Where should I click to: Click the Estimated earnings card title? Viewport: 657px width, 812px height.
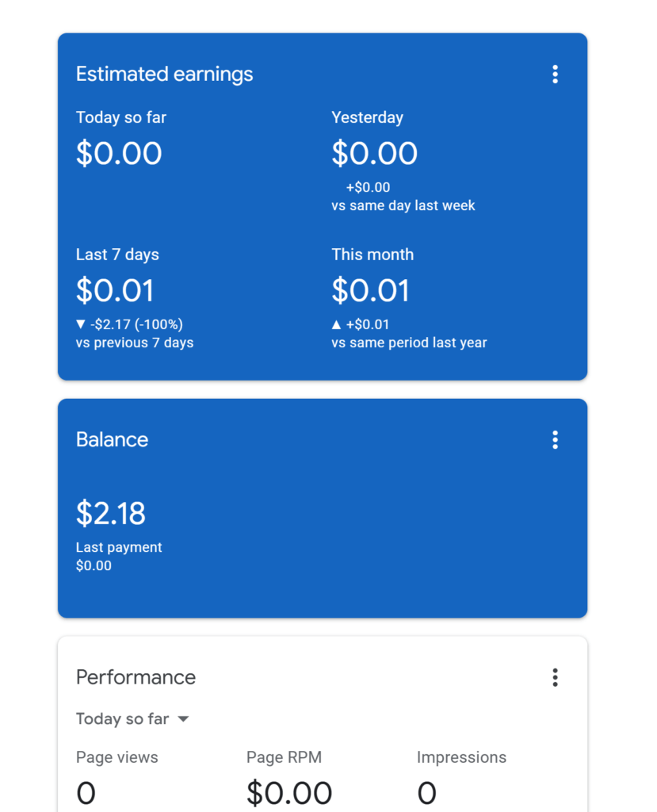click(x=165, y=74)
